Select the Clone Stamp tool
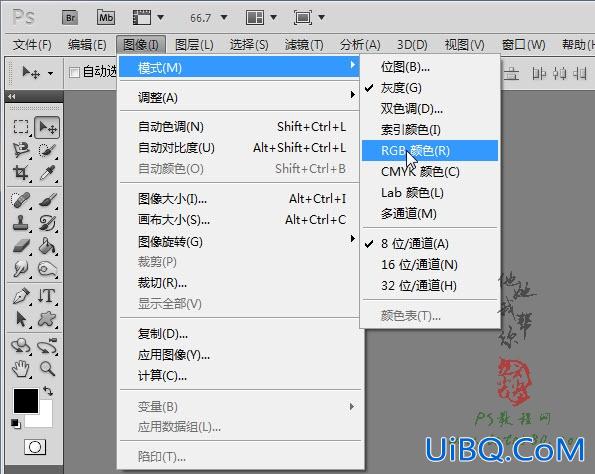Image resolution: width=595 pixels, height=474 pixels. coord(21,223)
